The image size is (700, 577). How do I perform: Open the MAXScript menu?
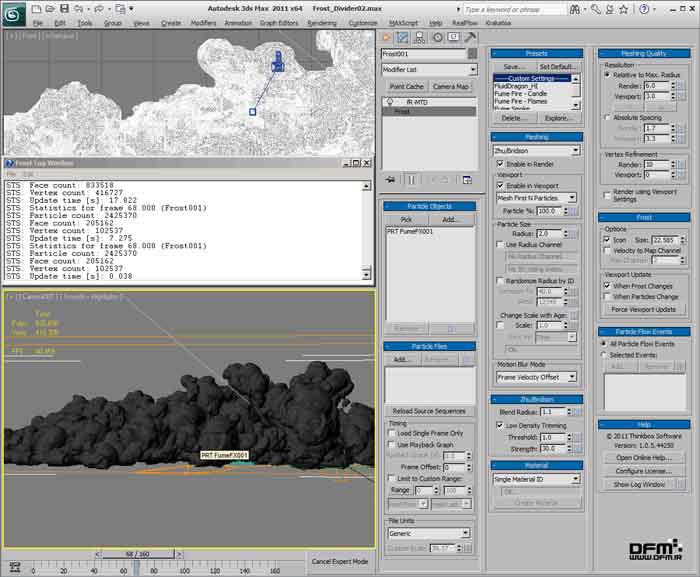404,23
